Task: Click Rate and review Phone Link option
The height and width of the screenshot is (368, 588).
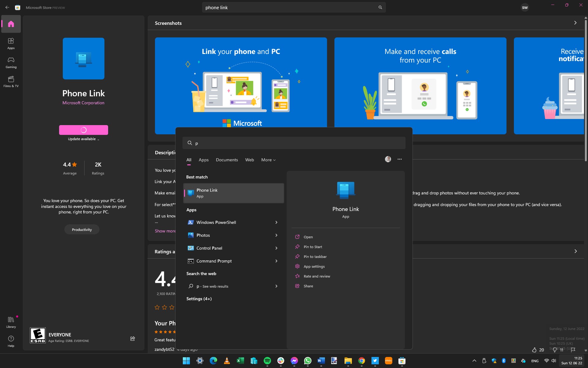Action: point(317,276)
